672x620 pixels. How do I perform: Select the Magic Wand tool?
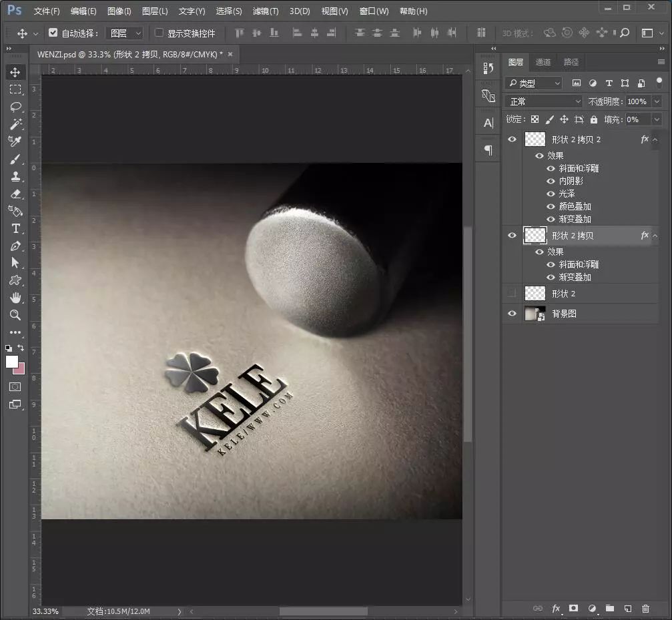[15, 124]
